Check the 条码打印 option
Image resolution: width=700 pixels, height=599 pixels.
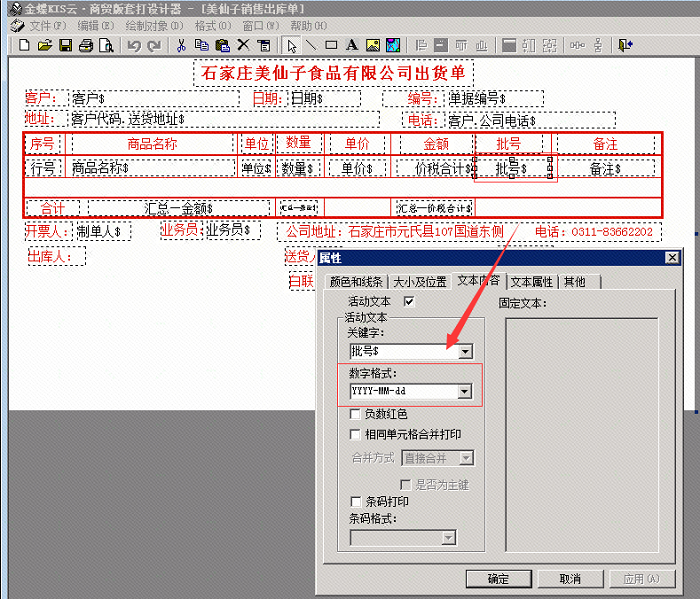point(355,501)
